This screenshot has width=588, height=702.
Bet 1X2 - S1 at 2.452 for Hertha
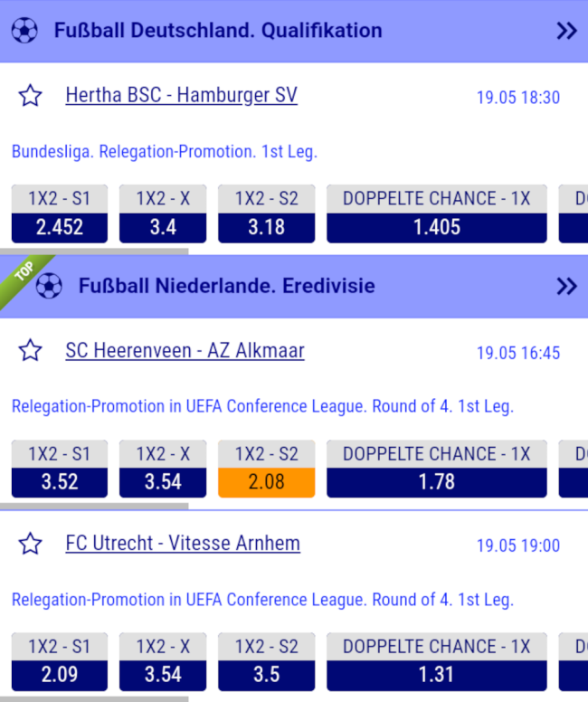click(60, 227)
